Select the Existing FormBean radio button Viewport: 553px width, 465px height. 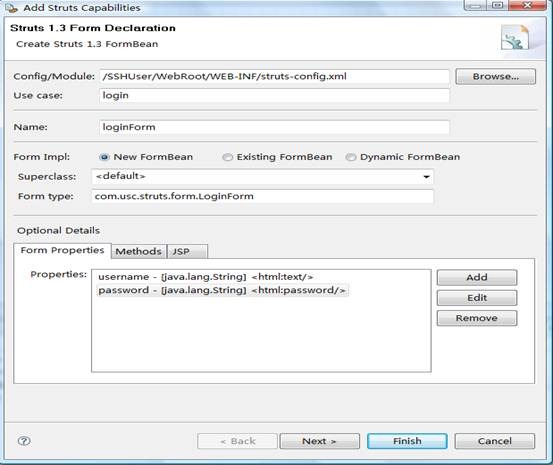pos(227,157)
